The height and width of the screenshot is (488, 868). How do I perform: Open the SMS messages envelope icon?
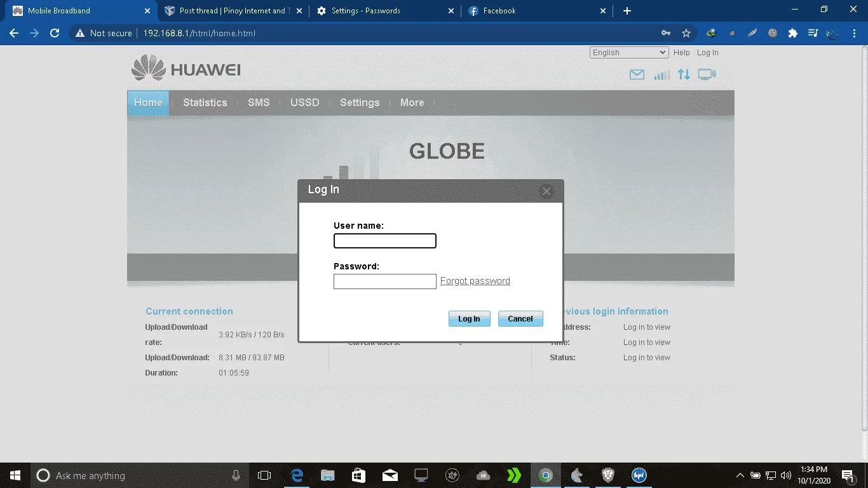(637, 75)
